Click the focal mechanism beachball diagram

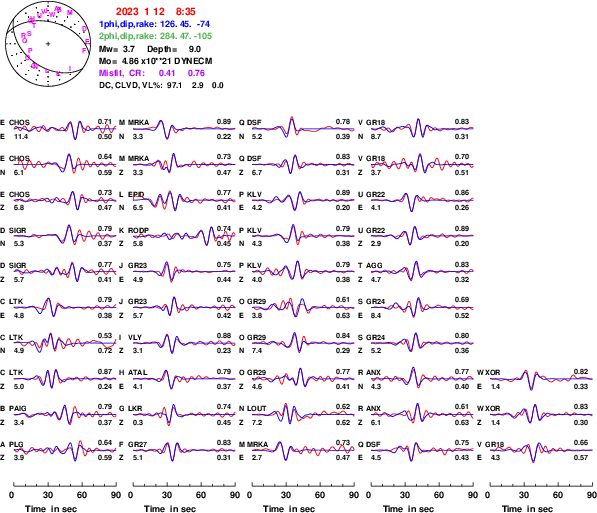(x=48, y=44)
